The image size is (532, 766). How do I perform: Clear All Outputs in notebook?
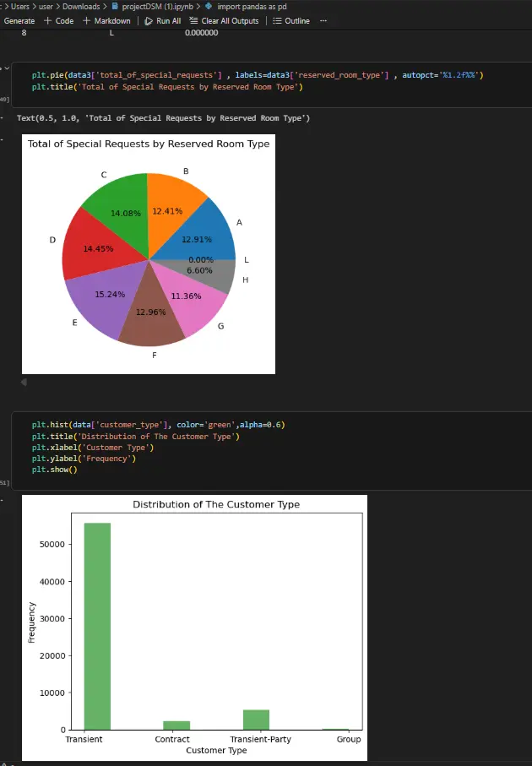(x=224, y=21)
